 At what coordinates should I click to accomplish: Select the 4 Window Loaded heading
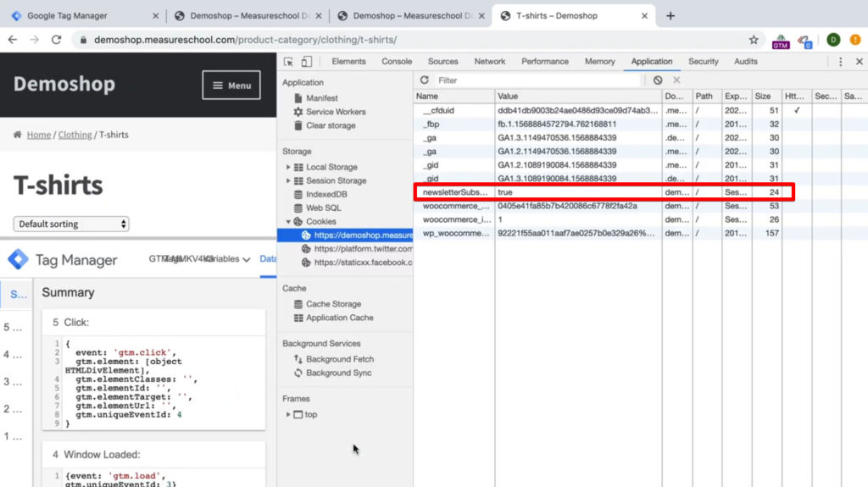click(x=97, y=454)
